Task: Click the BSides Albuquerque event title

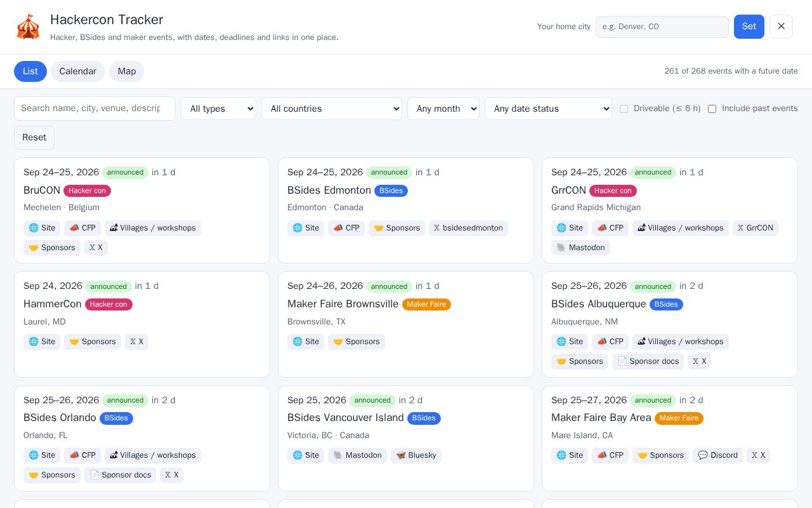Action: click(x=599, y=304)
